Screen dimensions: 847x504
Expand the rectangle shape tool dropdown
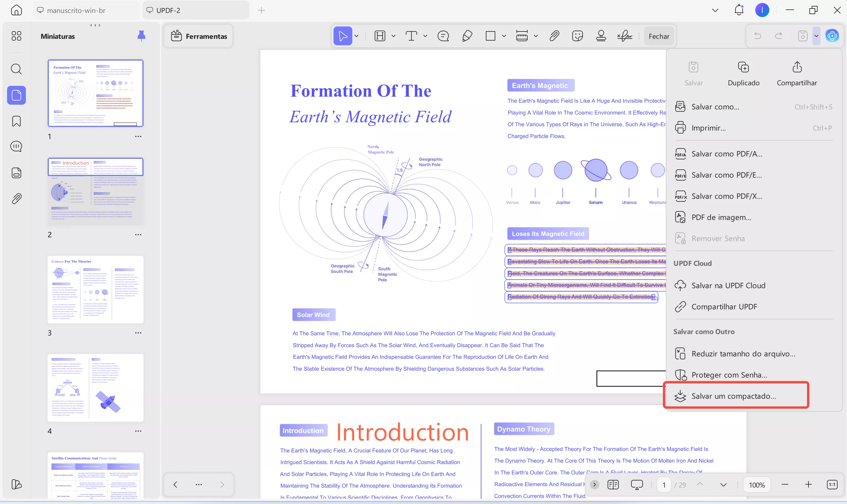(504, 36)
